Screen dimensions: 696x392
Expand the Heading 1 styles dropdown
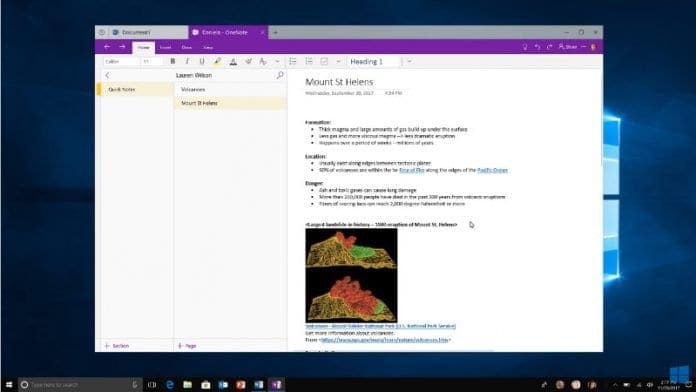coord(409,62)
